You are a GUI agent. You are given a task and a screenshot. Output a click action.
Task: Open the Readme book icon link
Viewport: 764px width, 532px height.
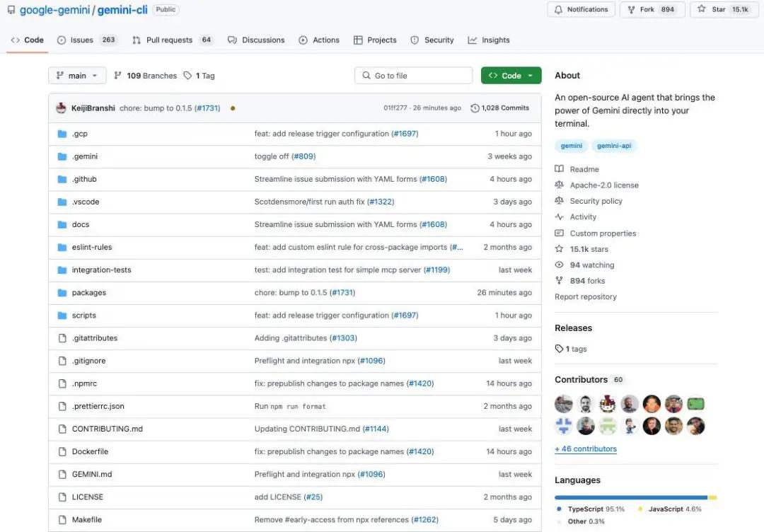tap(560, 169)
